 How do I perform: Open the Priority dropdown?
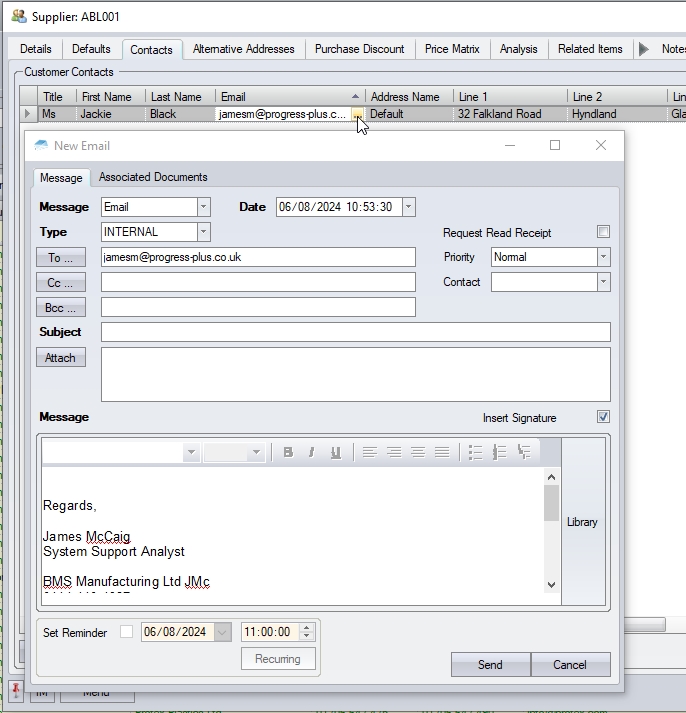click(x=603, y=257)
